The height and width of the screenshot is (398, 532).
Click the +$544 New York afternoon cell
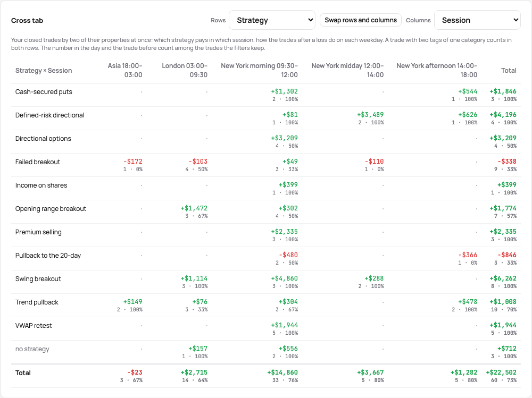tap(464, 95)
